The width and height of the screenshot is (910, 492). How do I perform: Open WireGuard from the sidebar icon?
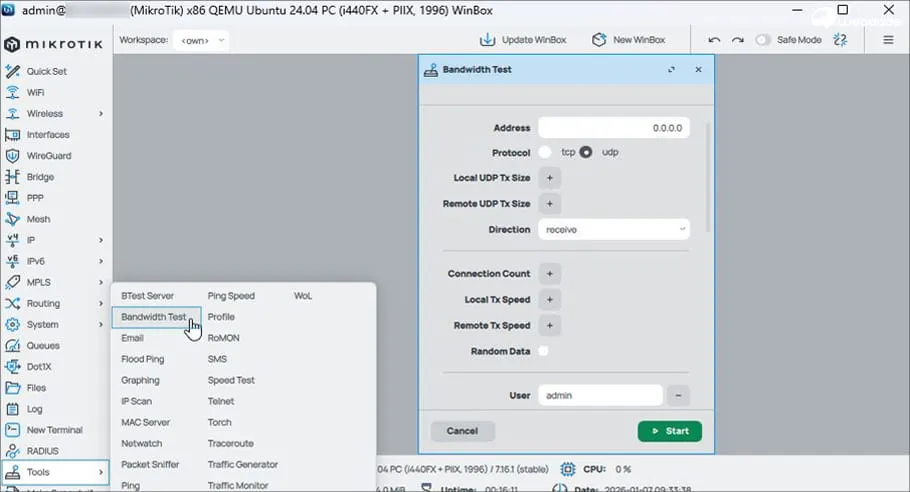click(x=13, y=156)
